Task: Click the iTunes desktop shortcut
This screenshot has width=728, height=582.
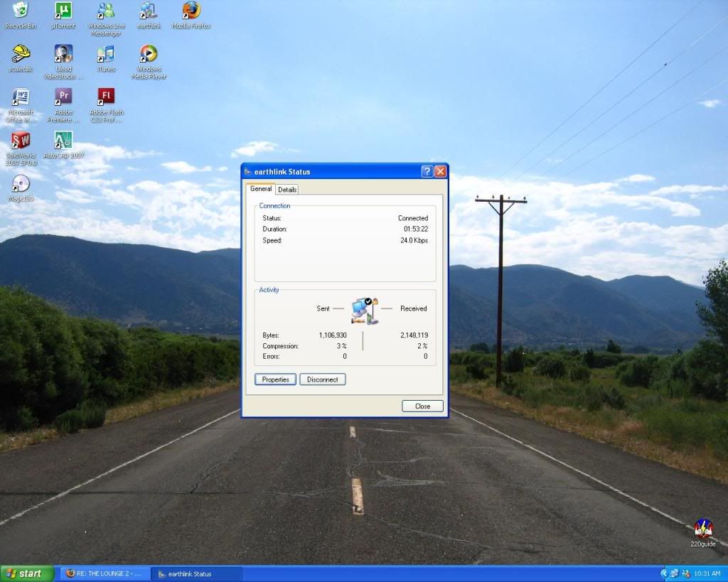Action: point(106,55)
